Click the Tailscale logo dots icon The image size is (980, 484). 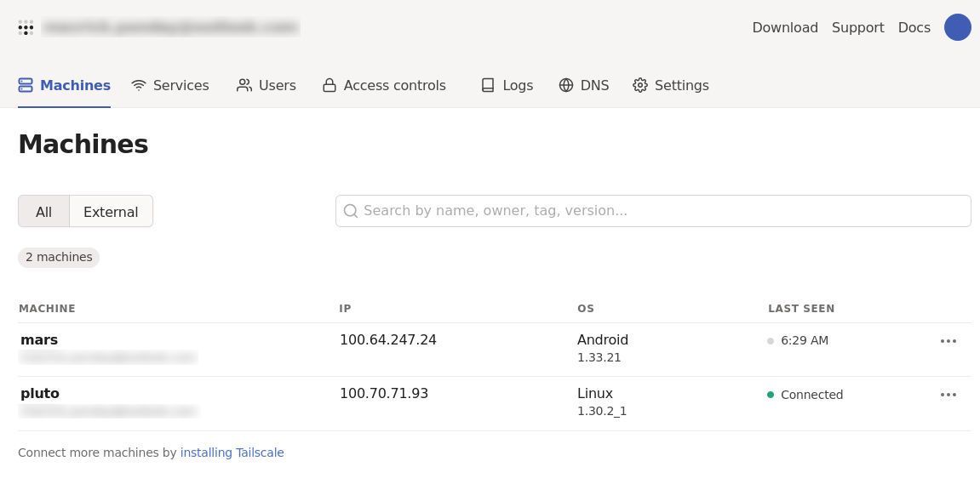(x=26, y=27)
